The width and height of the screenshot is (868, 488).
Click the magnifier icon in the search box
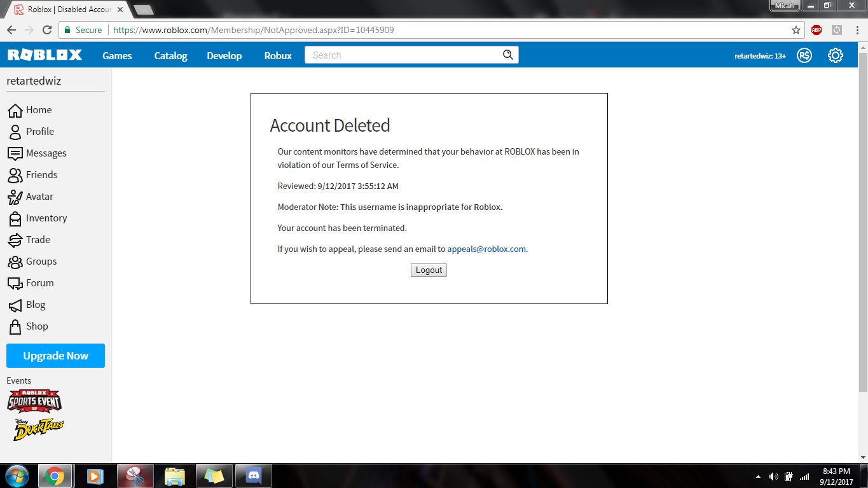[507, 55]
